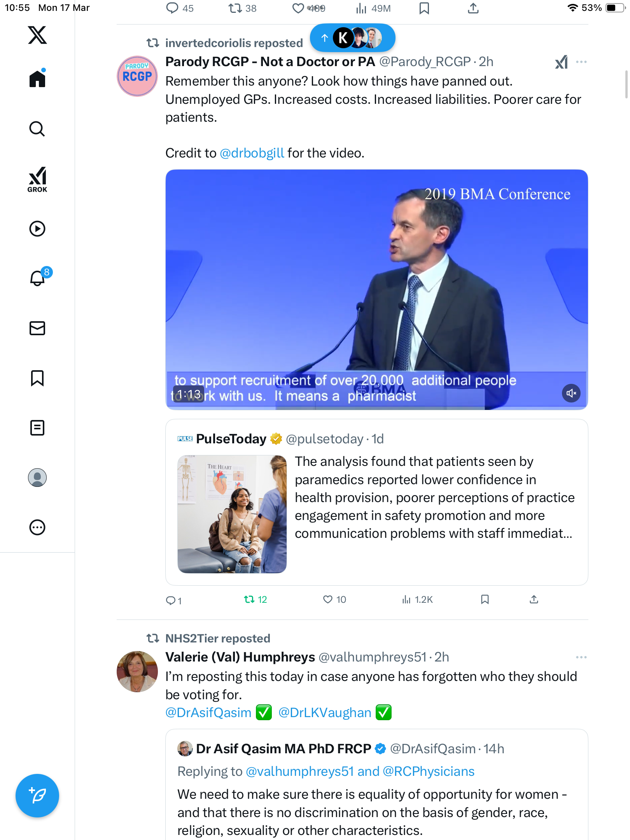The image size is (630, 840).
Task: Open Bookmarks in the sidebar
Action: click(x=37, y=378)
